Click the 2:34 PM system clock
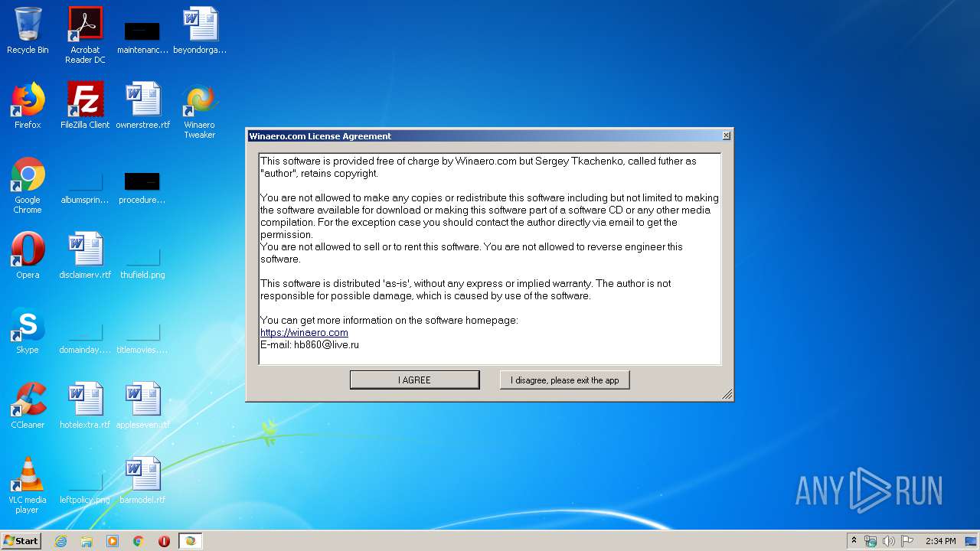Image resolution: width=980 pixels, height=551 pixels. point(940,541)
